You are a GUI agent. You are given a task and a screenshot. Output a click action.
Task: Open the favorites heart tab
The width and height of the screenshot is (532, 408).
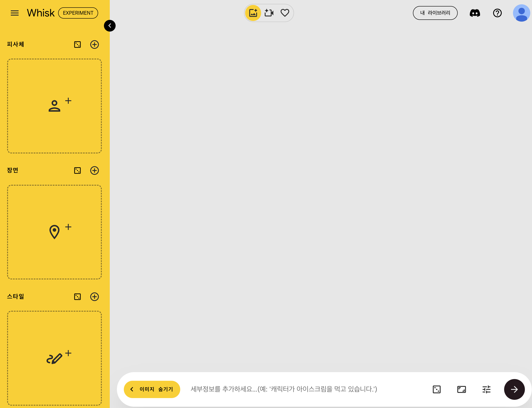tap(285, 13)
